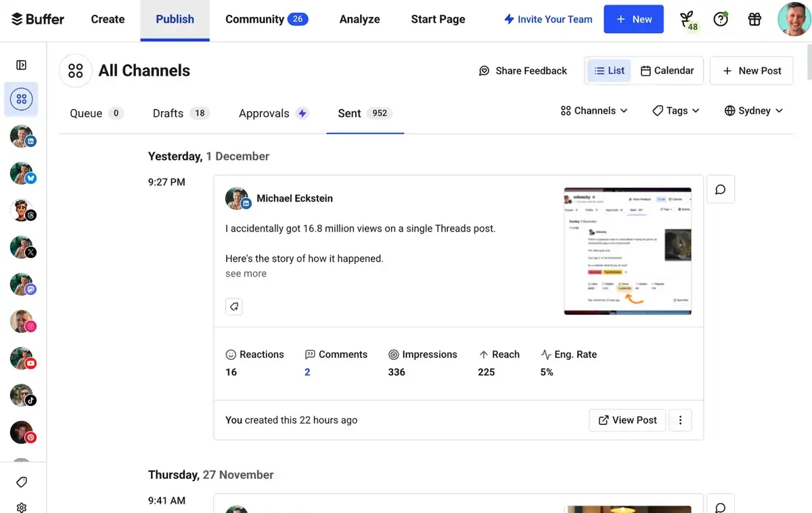Select the LinkedIn channel avatar in sidebar
The image size is (812, 513).
(22, 137)
